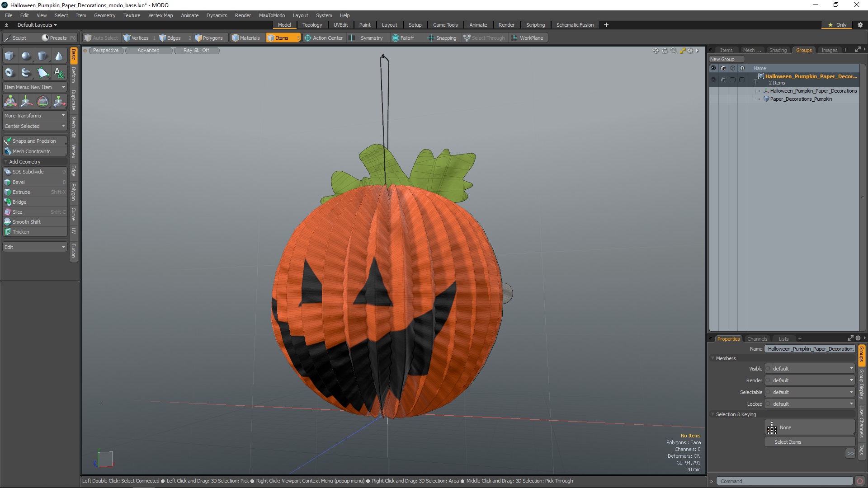Select the Cone primitive tool
868x488 pixels.
pyautogui.click(x=59, y=56)
